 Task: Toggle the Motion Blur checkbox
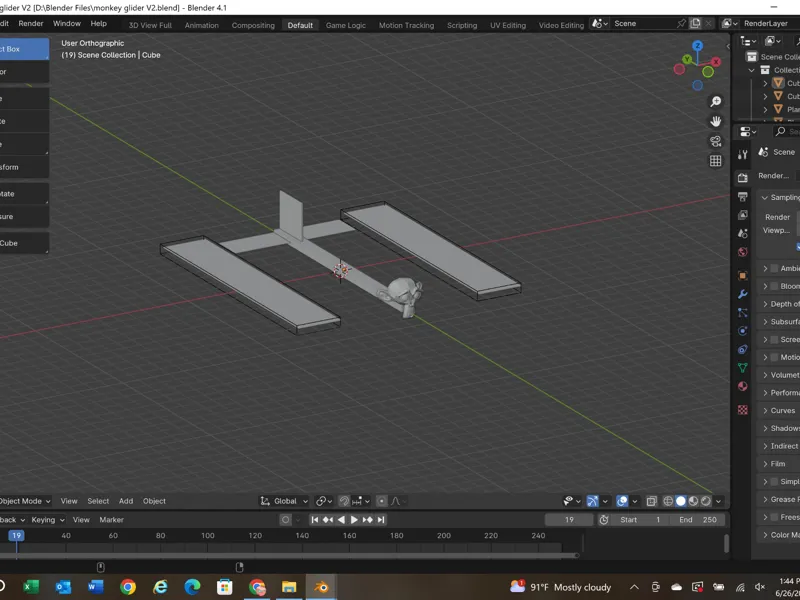pos(774,357)
